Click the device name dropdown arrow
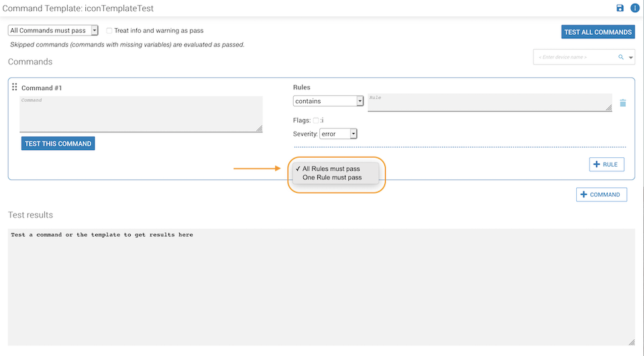 (631, 58)
